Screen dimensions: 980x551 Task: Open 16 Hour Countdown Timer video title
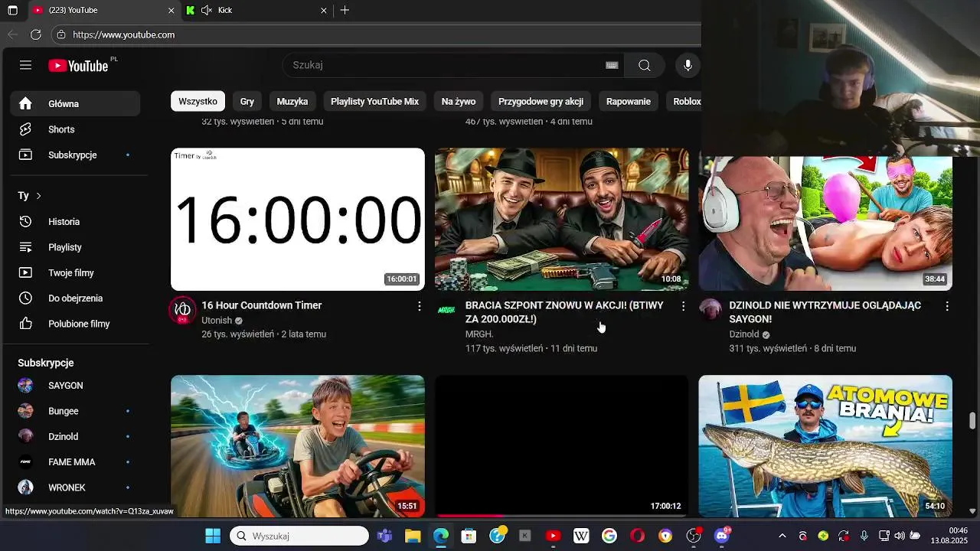click(262, 305)
